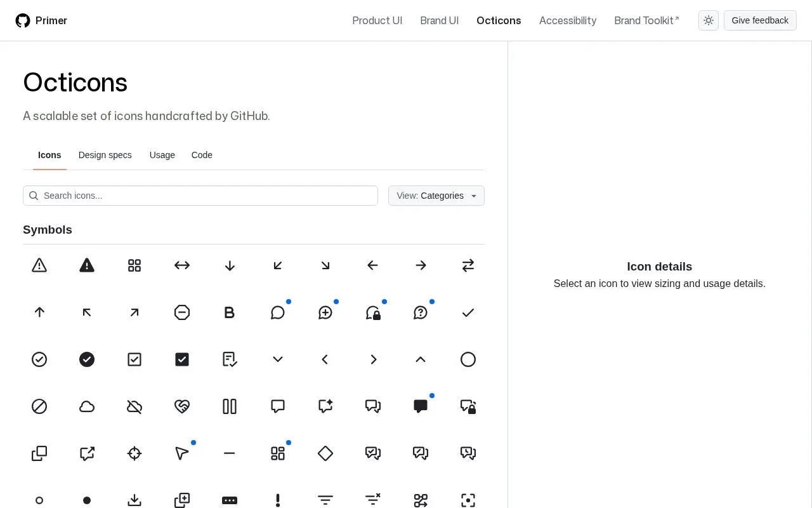Select the columns two-bars icon
812x508 pixels.
[x=230, y=406]
